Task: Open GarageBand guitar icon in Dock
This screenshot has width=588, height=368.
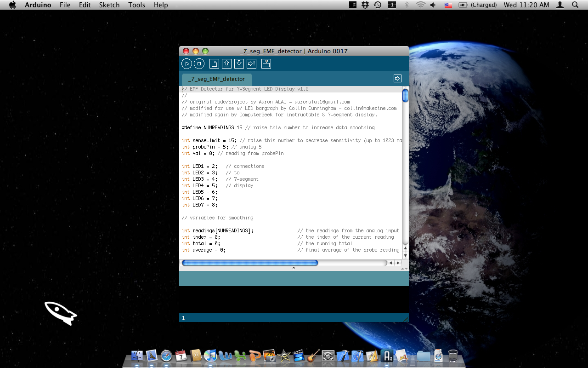Action: [x=313, y=356]
